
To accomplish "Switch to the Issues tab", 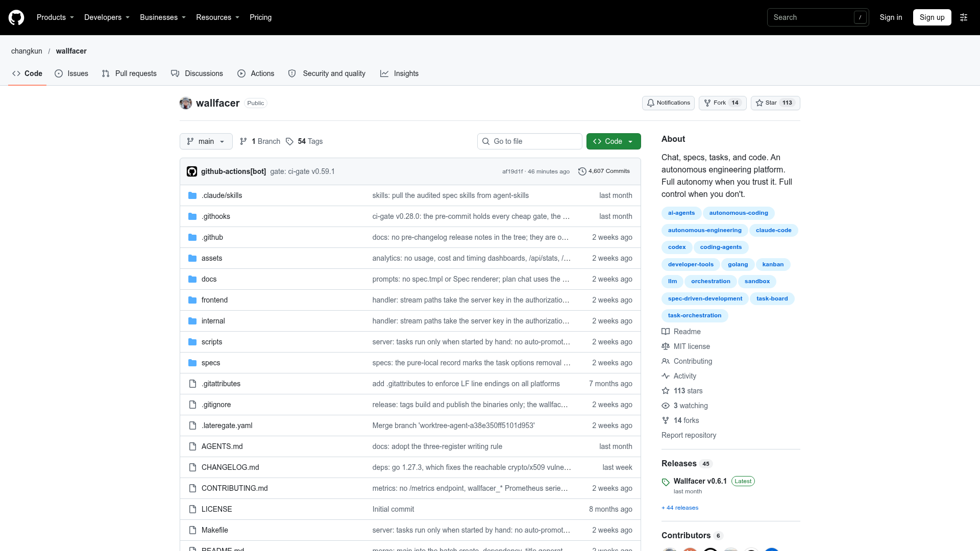I will 71,73.
